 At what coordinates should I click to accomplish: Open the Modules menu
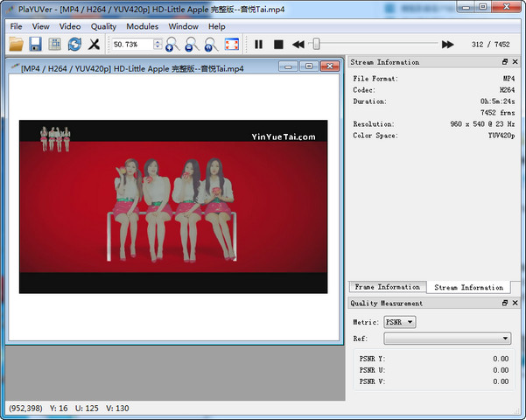(x=142, y=26)
